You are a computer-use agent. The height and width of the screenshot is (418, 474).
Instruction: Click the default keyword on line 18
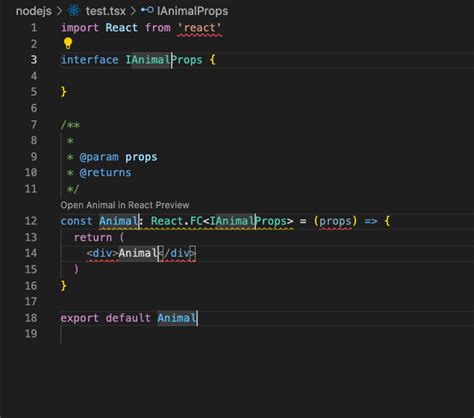pos(128,318)
